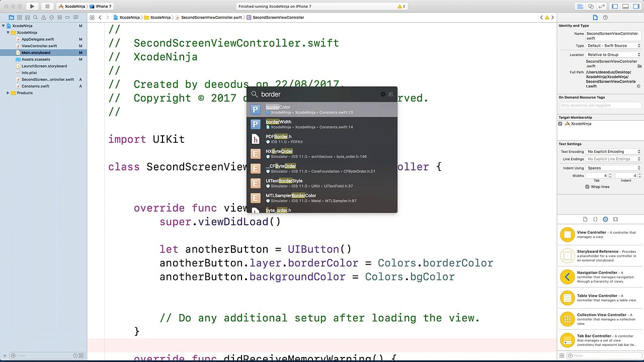Collapse the XcodeNinja group folder
Viewport: 644px width, 362px height.
[x=8, y=33]
